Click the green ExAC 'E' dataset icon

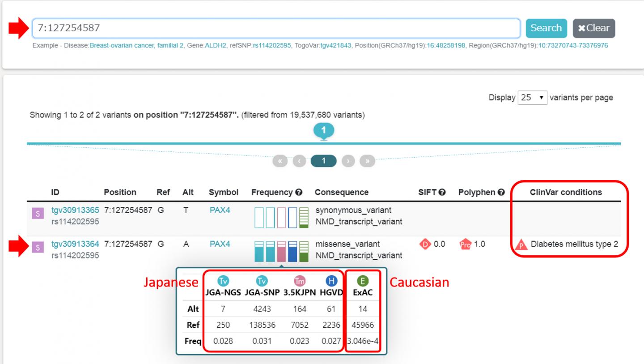(363, 281)
